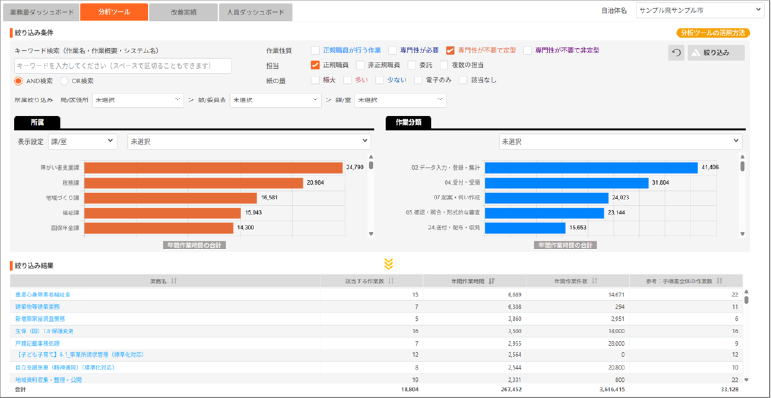Open 重度心身障害者福祉金 link
771x398 pixels.
[43, 294]
